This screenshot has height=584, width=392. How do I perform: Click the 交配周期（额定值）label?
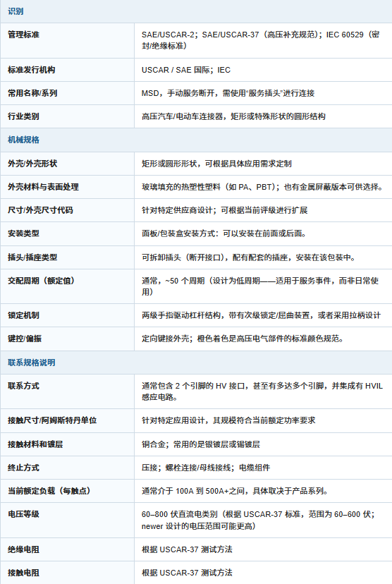click(42, 281)
